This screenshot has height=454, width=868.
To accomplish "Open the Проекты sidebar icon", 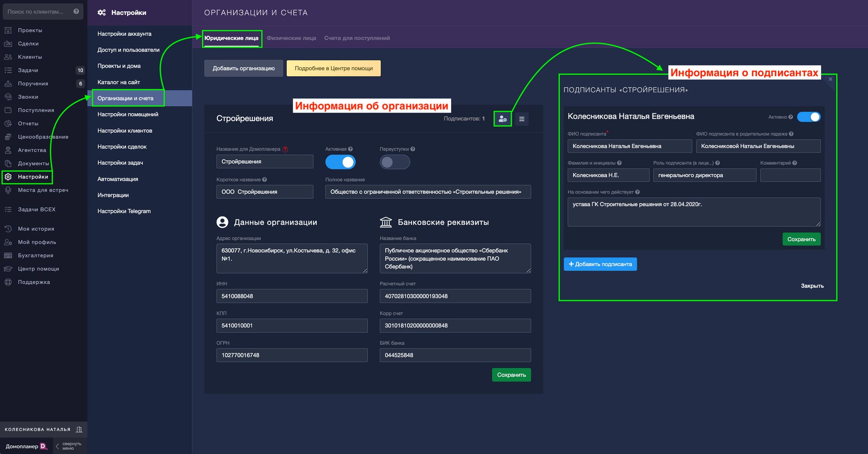I will point(8,30).
